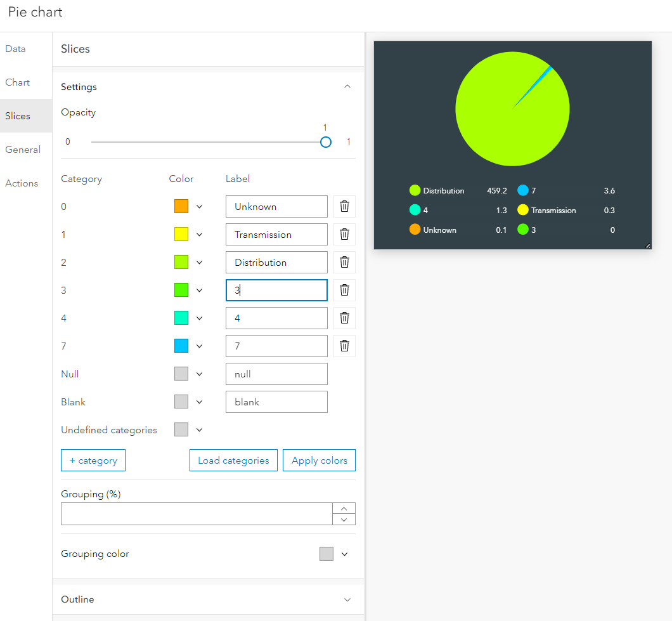
Task: Click the "+ category" button
Action: (x=93, y=460)
